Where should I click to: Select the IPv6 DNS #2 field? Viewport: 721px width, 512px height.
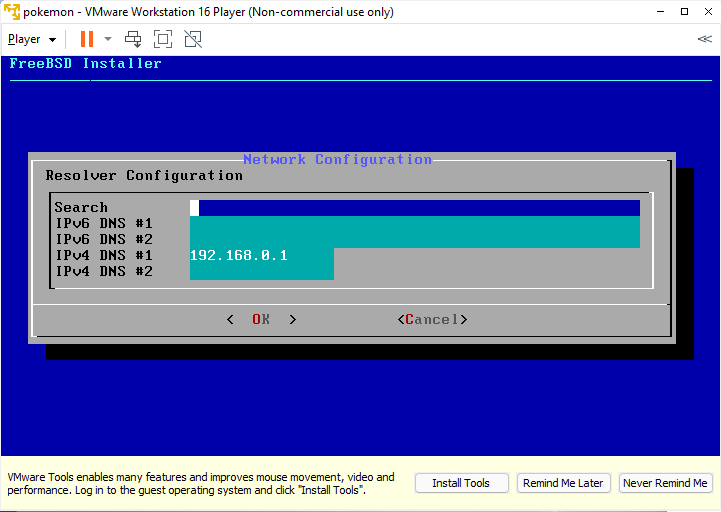coord(415,240)
